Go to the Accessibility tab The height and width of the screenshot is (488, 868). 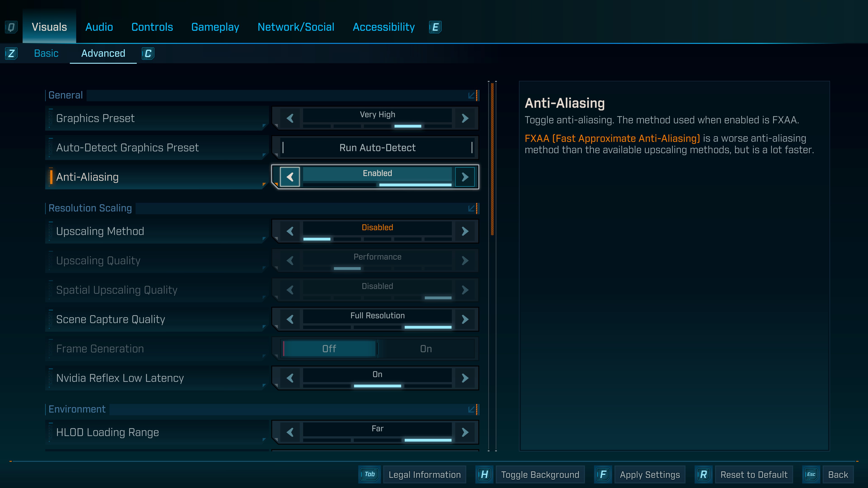coord(383,27)
